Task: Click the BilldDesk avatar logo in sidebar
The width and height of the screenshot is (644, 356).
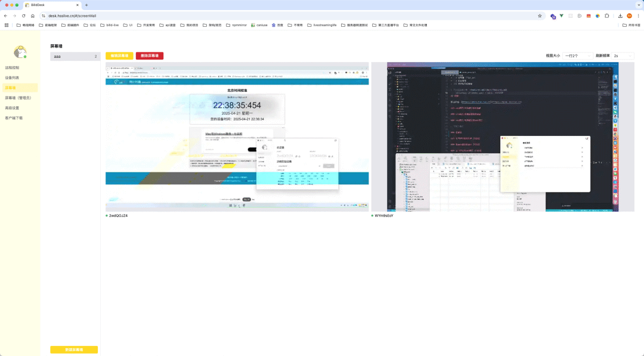Action: [20, 52]
